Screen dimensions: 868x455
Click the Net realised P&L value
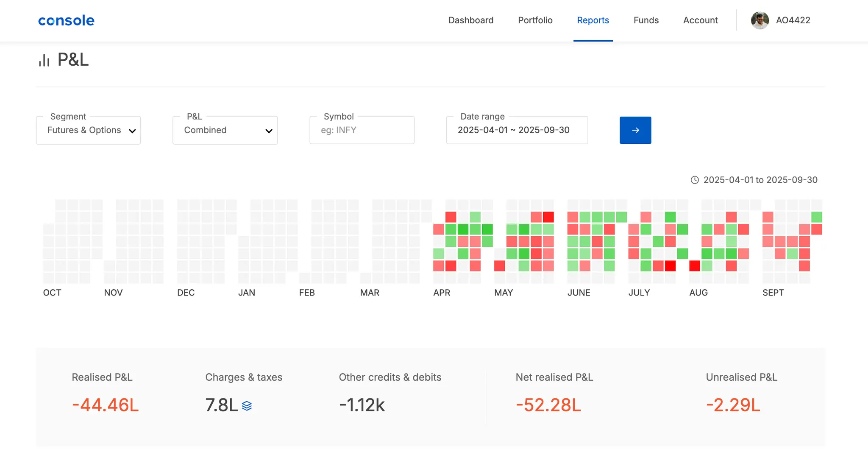548,405
